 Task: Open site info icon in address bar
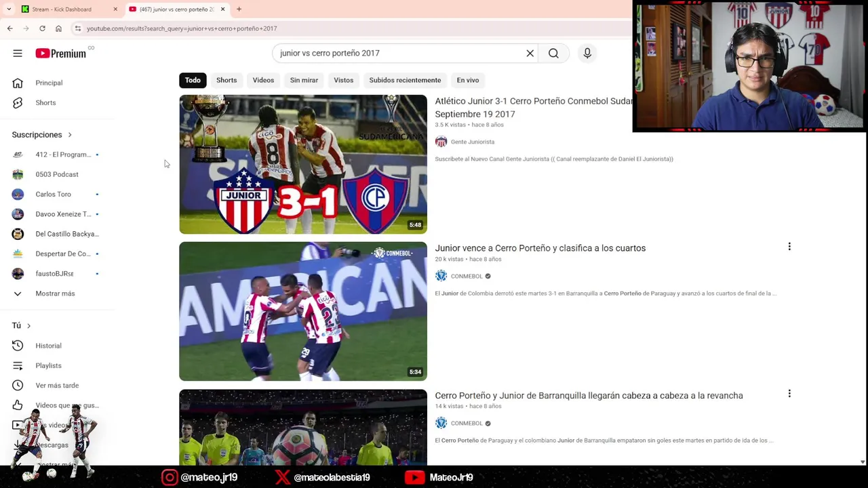78,28
